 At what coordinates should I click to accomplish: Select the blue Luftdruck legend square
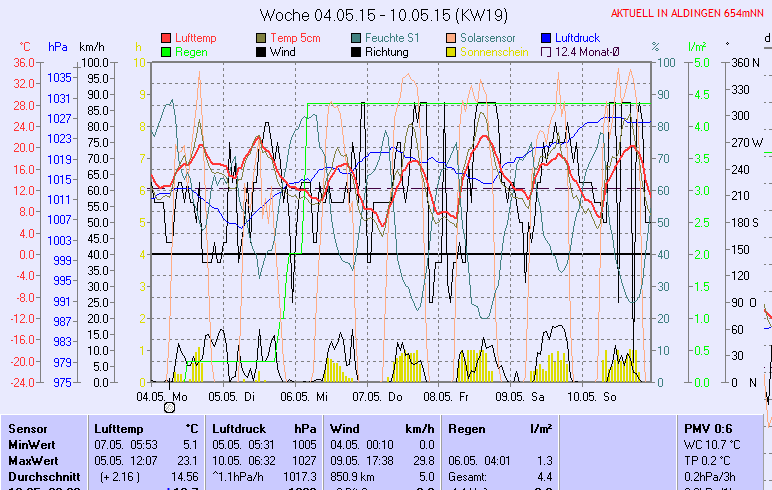547,37
